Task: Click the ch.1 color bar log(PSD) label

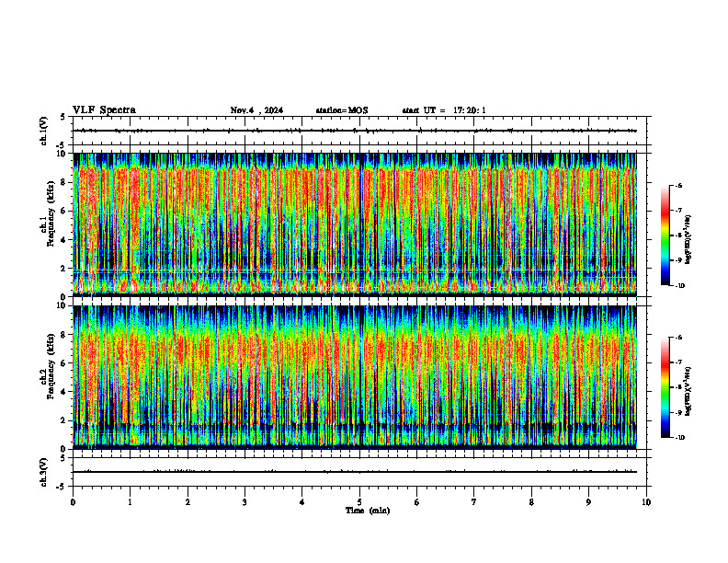Action: [688, 239]
